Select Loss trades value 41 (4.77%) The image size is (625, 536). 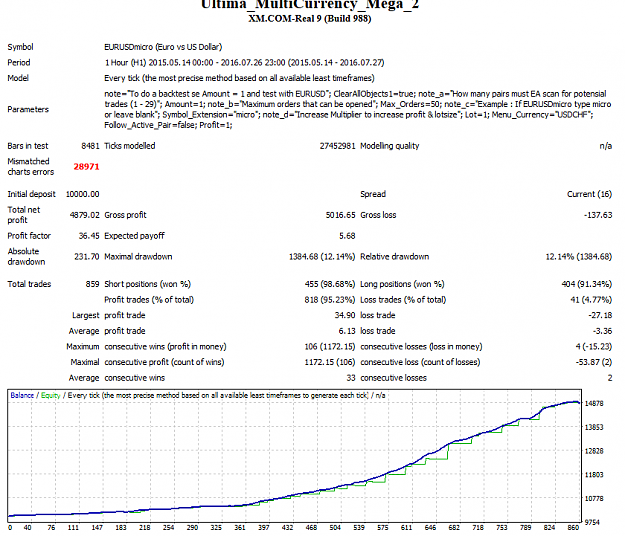[591, 299]
